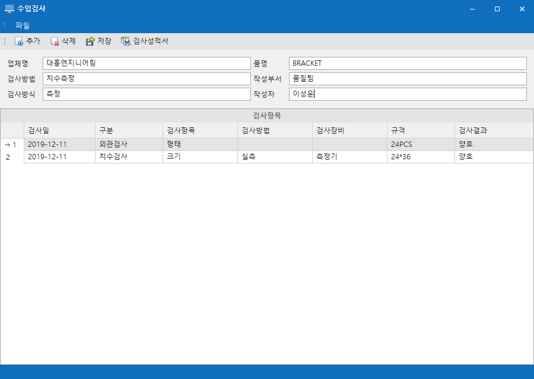Image resolution: width=534 pixels, height=379 pixels.
Task: Click the 24*36 cell in row 2
Action: [421, 157]
